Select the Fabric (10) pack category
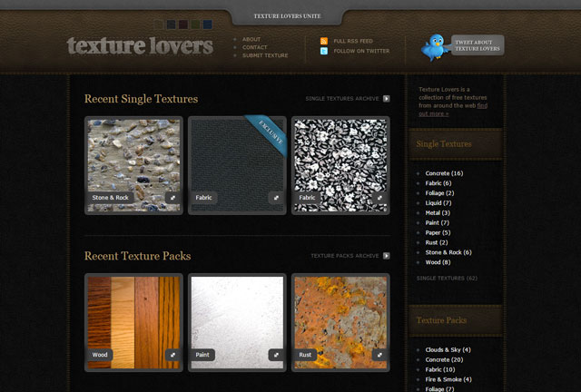 [x=440, y=370]
